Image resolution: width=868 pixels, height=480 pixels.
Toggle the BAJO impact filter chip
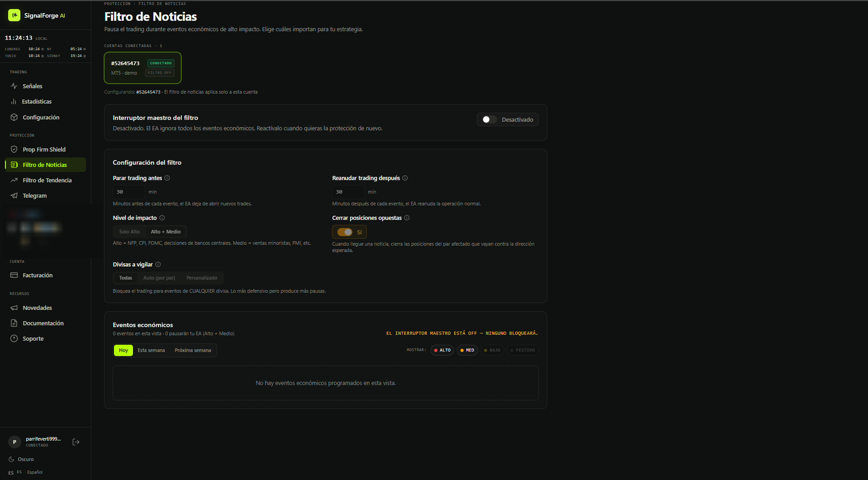[x=492, y=350]
